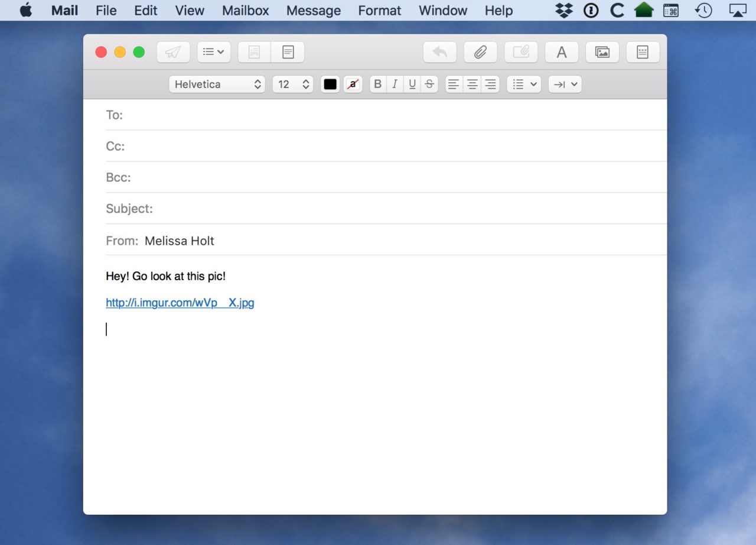Click the rightmost stationery toolbar icon
Viewport: 756px width, 545px height.
(x=643, y=52)
